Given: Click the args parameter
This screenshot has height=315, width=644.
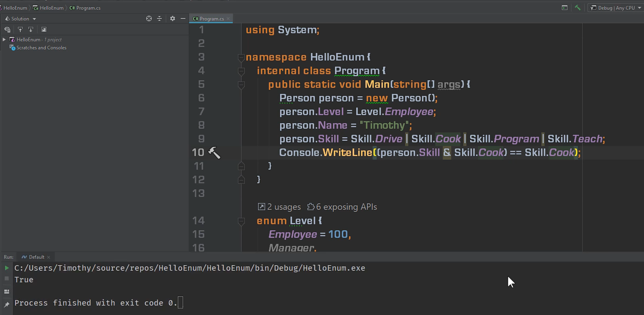Looking at the screenshot, I should [449, 84].
